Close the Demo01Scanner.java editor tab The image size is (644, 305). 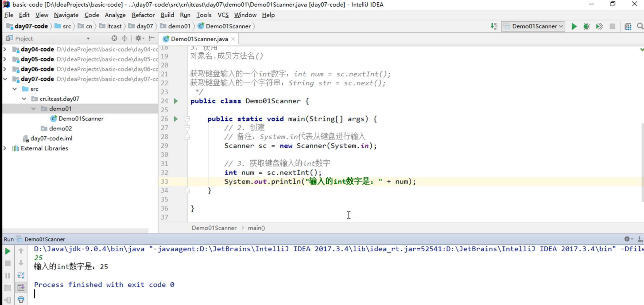point(233,39)
